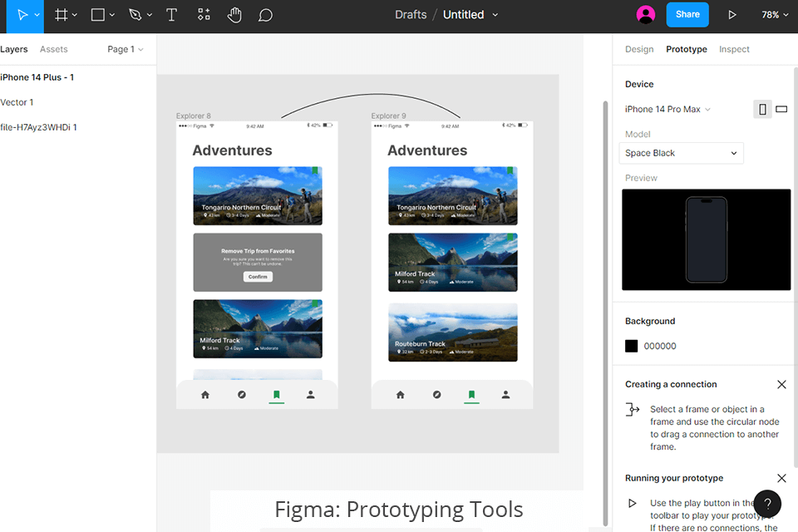Switch to the Prototype tab
This screenshot has width=798, height=532.
686,49
